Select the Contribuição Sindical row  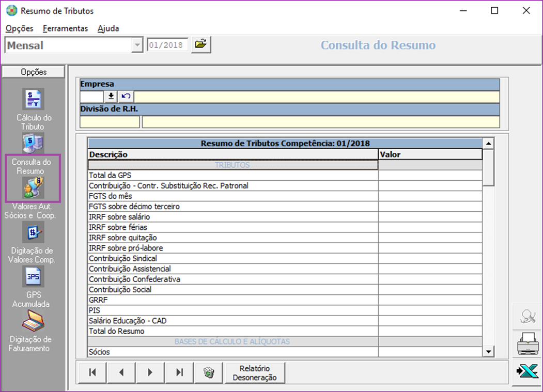(x=285, y=258)
